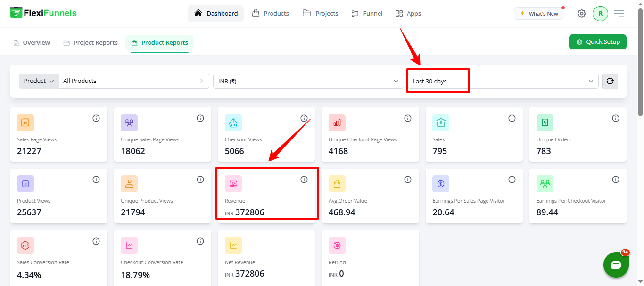This screenshot has height=286, width=644.
Task: Click the refresh icon beside the date filter
Action: (x=610, y=81)
